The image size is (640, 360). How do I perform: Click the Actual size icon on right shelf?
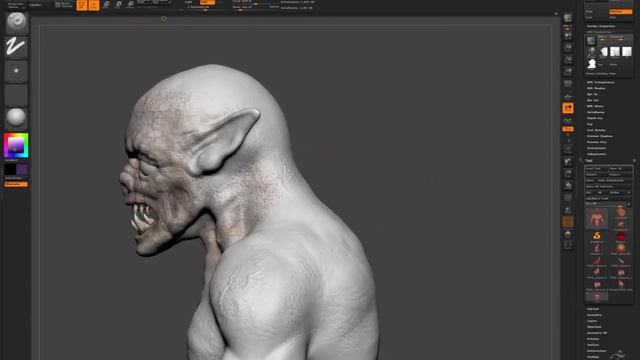point(568,60)
